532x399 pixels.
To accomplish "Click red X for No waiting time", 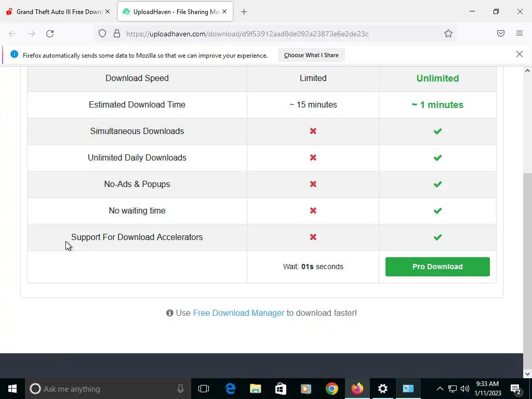I will tap(313, 210).
